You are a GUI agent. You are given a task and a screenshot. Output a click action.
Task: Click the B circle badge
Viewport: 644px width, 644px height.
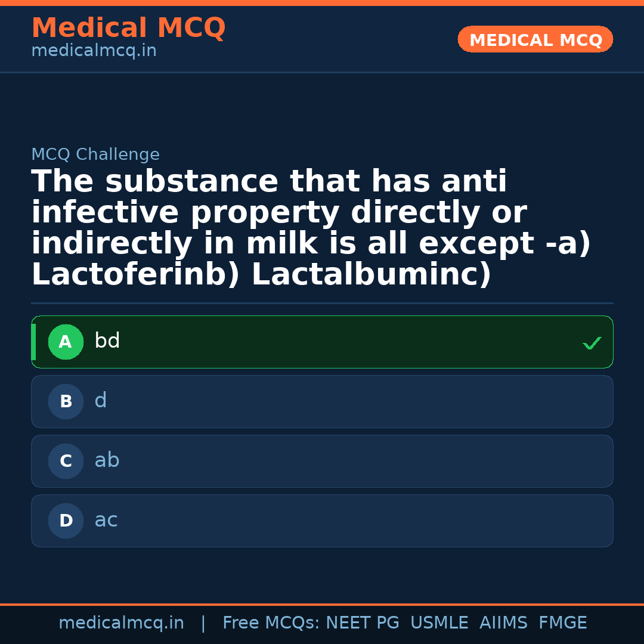pyautogui.click(x=66, y=402)
